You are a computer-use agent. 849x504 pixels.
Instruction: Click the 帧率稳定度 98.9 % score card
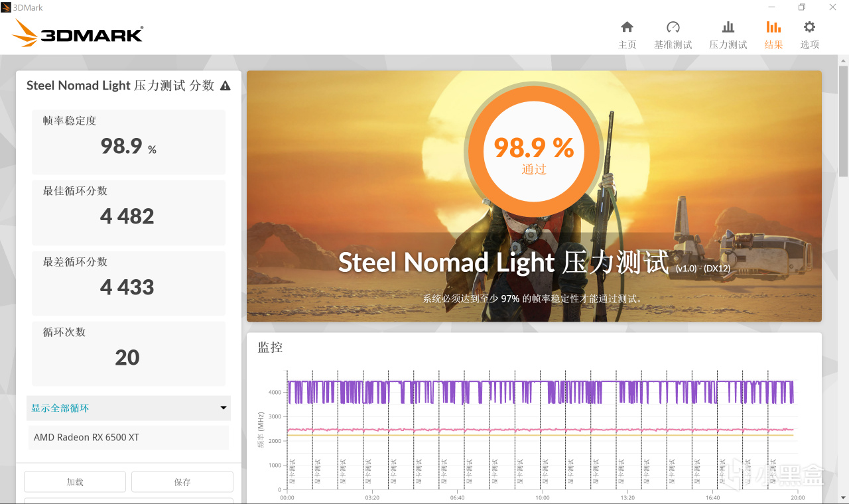129,142
